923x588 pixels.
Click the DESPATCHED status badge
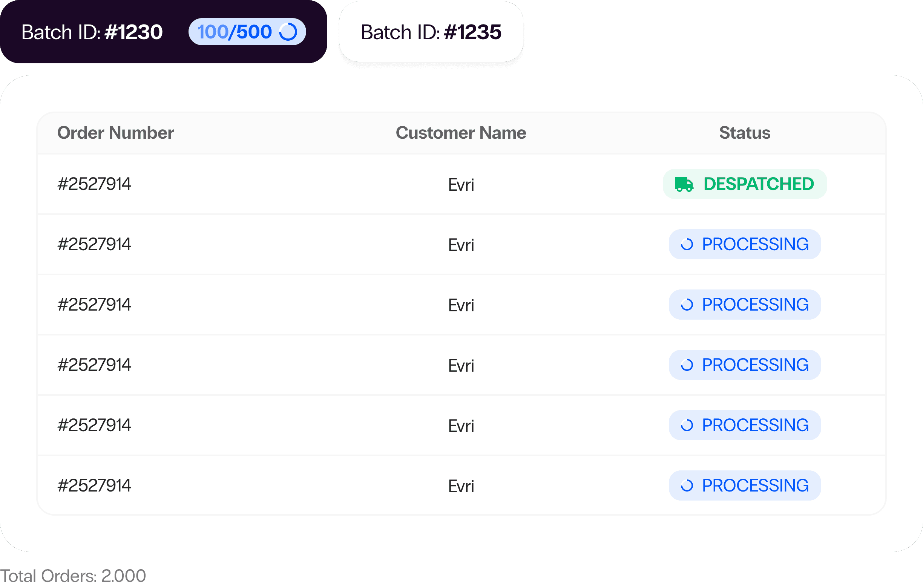point(745,184)
